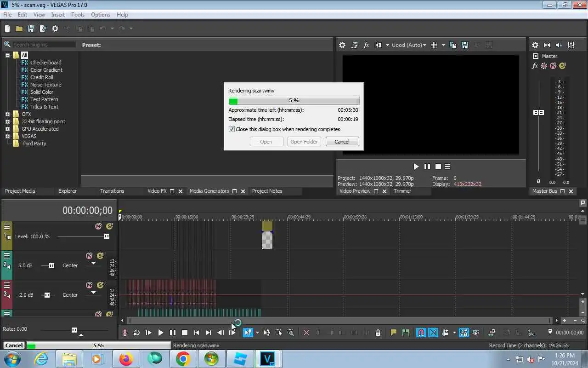Open Overlays dropdown arrow in preview
Viewport: 588px width, 368px height.
pyautogui.click(x=443, y=45)
